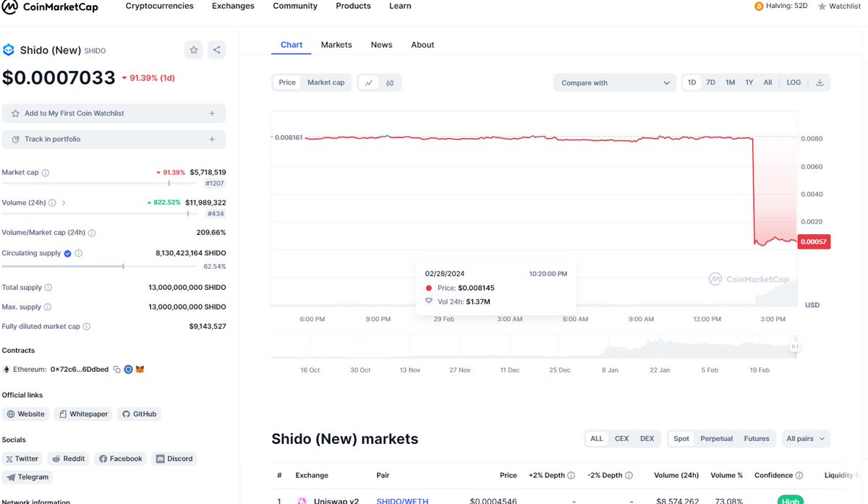The image size is (868, 504).
Task: Set chart range to 7D
Action: 710,82
